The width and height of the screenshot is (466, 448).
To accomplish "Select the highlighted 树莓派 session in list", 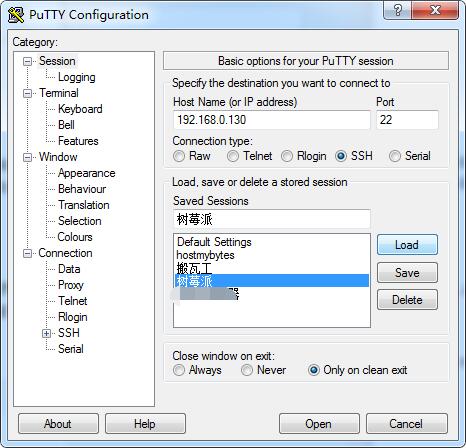I will pos(271,281).
